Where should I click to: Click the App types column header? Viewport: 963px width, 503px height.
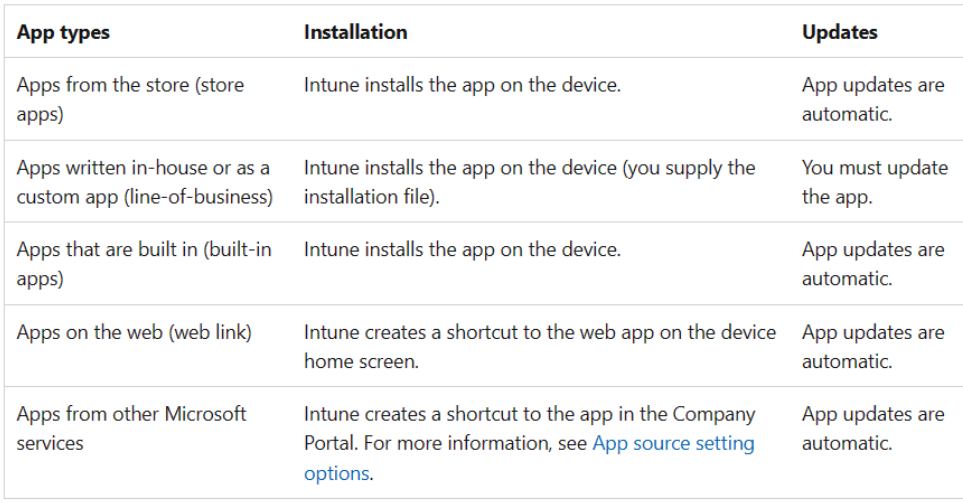tap(63, 32)
